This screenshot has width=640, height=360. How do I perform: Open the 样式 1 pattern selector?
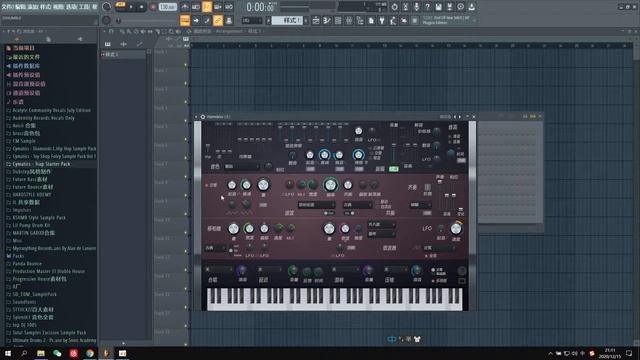(x=287, y=20)
